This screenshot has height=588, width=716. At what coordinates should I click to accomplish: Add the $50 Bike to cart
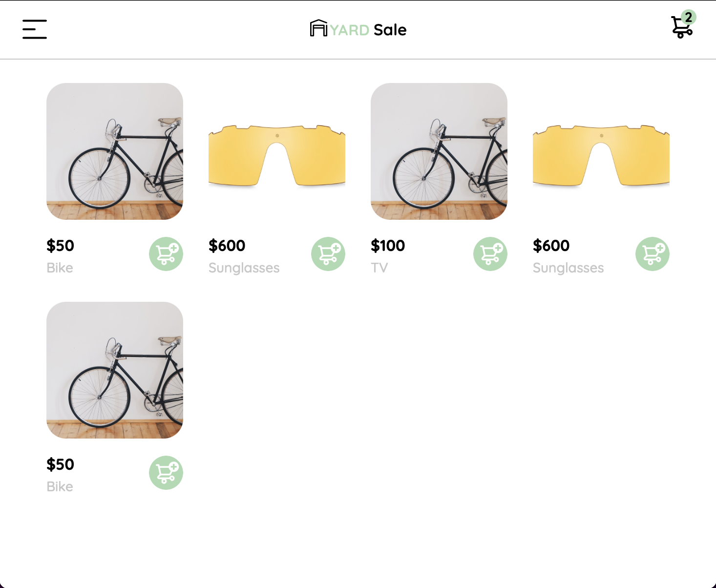click(x=166, y=253)
